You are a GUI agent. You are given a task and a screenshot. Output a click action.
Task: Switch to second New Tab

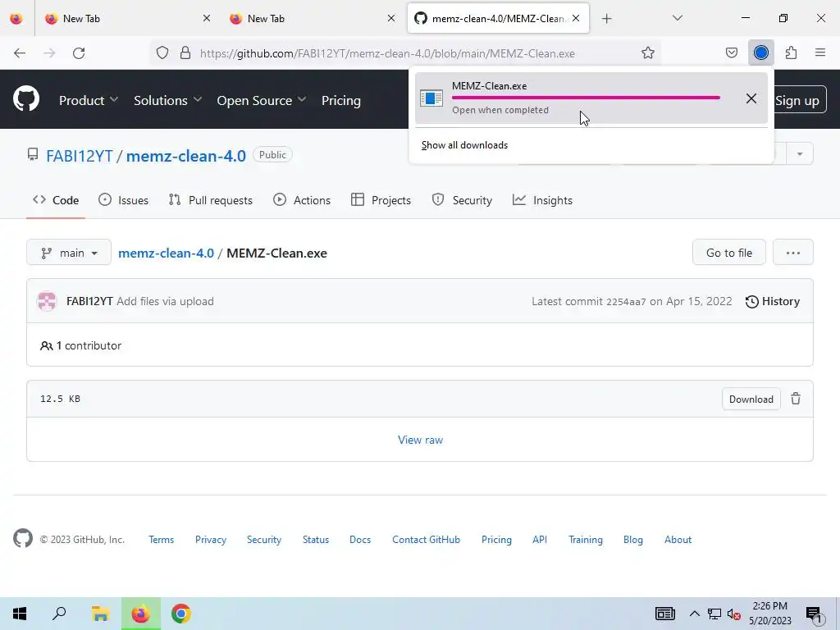(312, 19)
